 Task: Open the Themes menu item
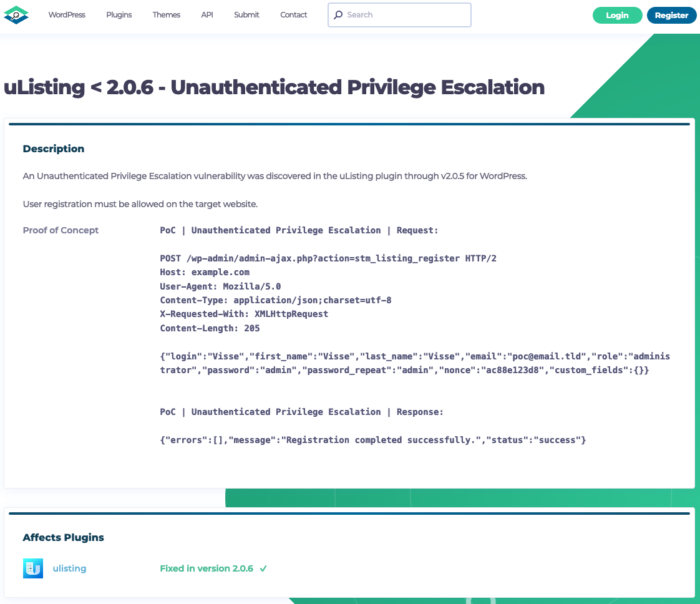pos(166,15)
